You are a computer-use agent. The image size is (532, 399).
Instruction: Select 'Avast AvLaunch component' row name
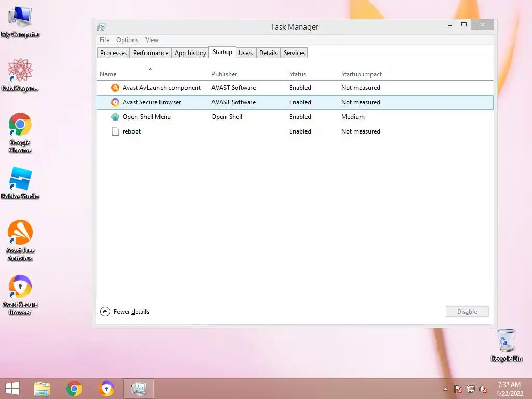click(x=162, y=87)
